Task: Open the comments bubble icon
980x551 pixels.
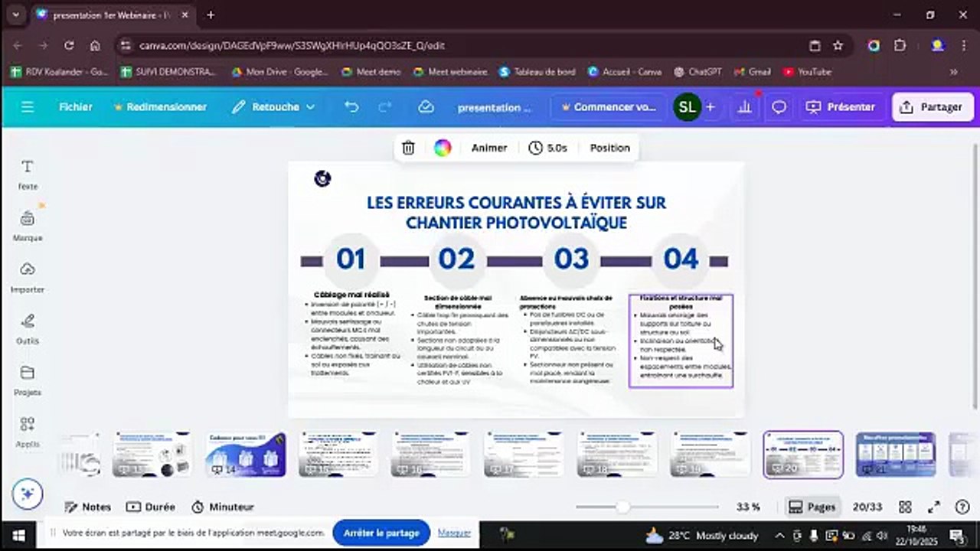Action: point(779,107)
